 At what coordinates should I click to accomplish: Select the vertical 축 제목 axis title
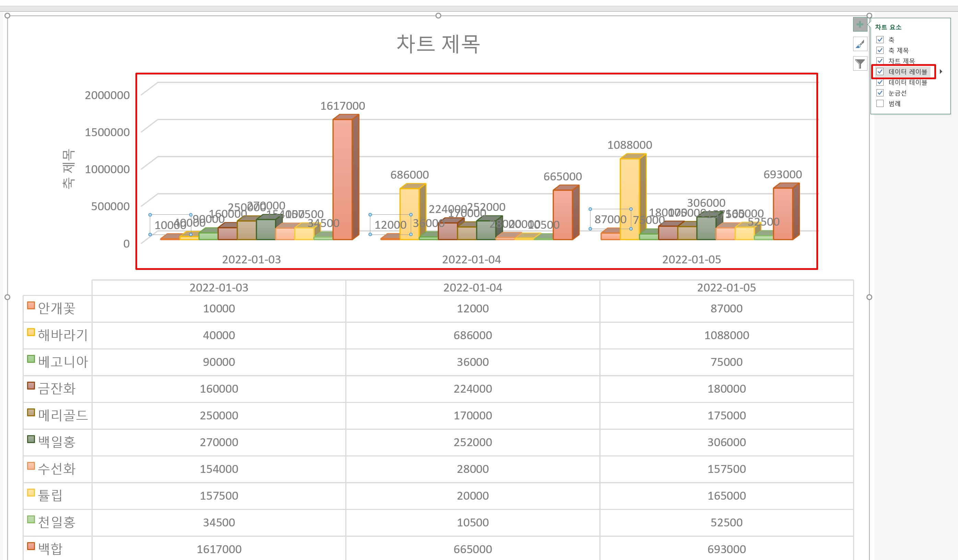pos(69,169)
